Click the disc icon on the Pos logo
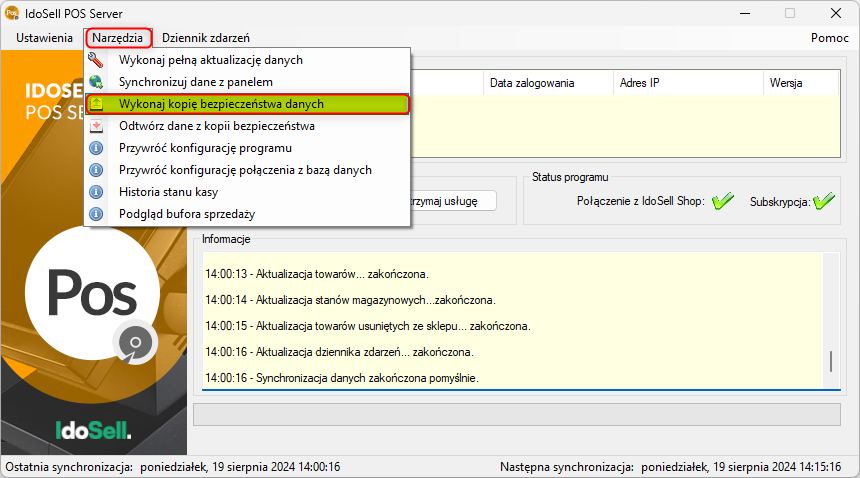 tap(135, 343)
